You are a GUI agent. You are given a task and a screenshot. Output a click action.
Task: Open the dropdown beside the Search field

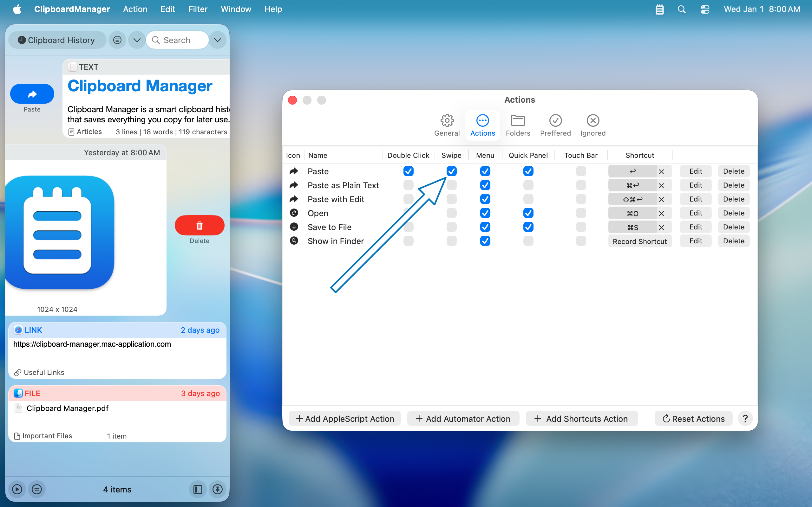(x=217, y=40)
